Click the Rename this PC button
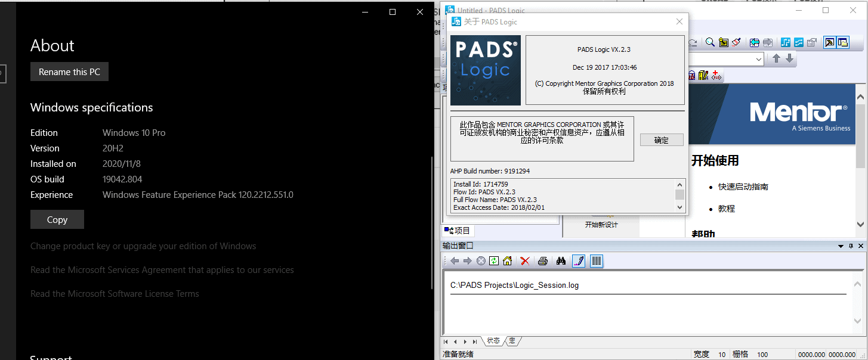The image size is (868, 360). coord(69,72)
